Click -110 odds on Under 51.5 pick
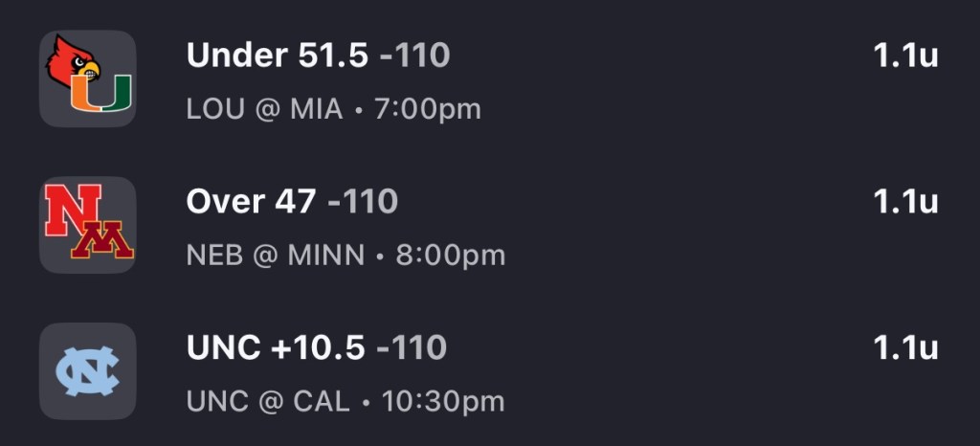Viewport: 980px width, 446px height. [x=414, y=56]
